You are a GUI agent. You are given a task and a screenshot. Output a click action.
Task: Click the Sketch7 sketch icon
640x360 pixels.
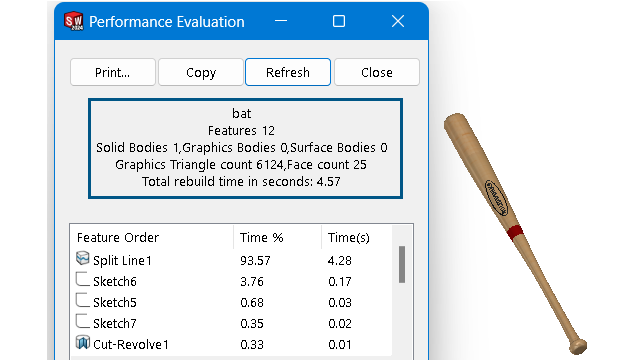(82, 322)
